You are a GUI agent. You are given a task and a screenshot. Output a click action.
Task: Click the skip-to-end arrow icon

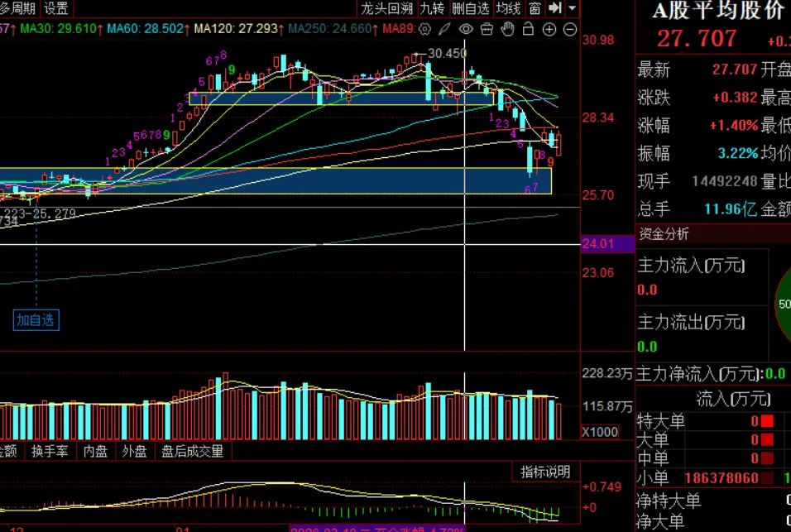(x=555, y=7)
